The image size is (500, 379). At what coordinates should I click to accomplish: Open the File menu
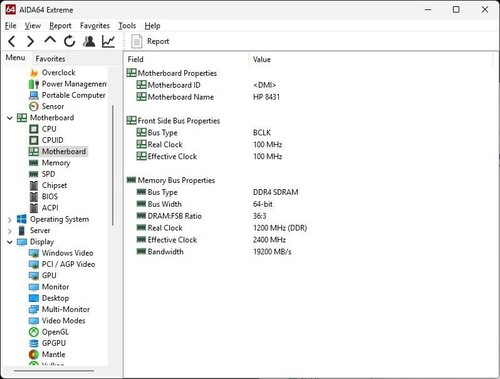pyautogui.click(x=10, y=26)
